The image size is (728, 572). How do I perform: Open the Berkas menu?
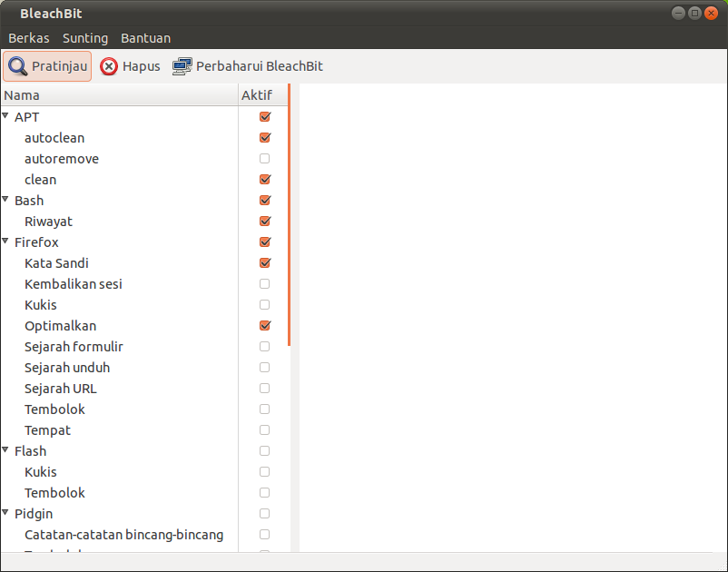point(29,38)
